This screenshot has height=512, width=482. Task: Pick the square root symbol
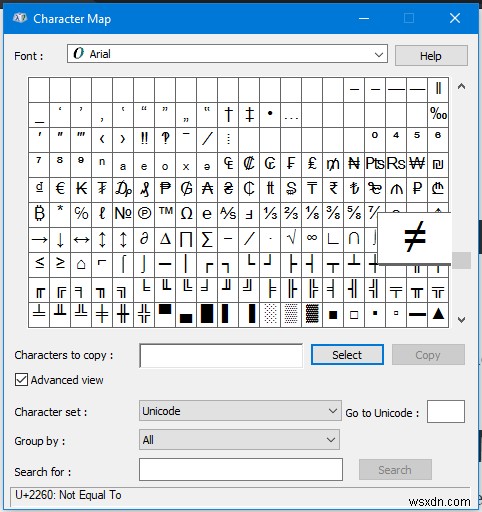click(291, 240)
